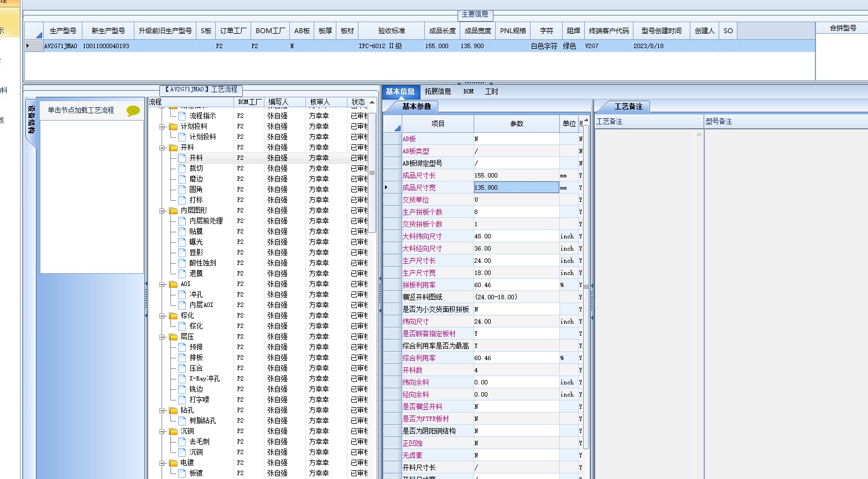Collapse the AOI tree group
Viewport: 868px width, 479px height.
(x=163, y=284)
